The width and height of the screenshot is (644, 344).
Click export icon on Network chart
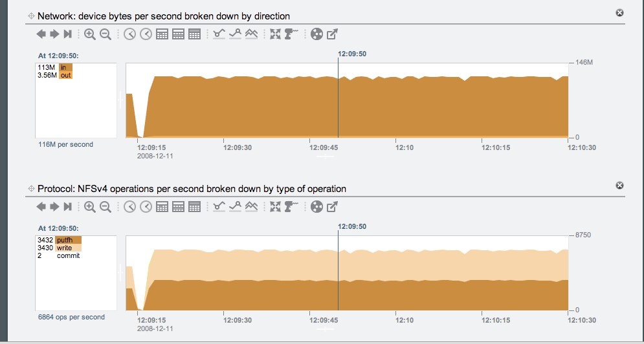(332, 34)
